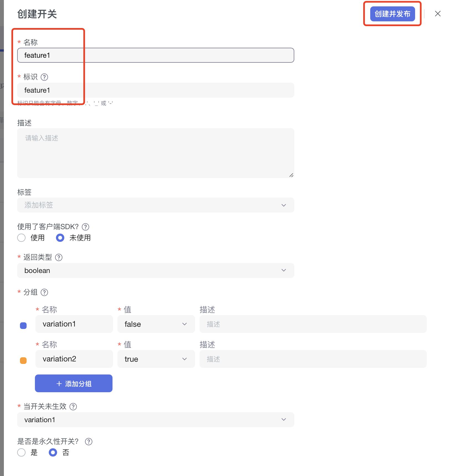Expand the variation1 default dropdown
This screenshot has width=455, height=476.
coord(155,420)
